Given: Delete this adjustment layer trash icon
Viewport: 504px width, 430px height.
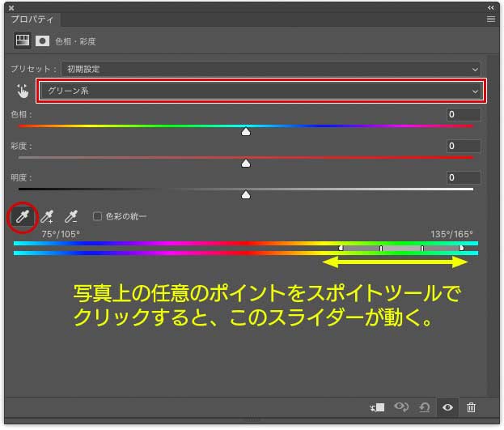Looking at the screenshot, I should pyautogui.click(x=471, y=407).
